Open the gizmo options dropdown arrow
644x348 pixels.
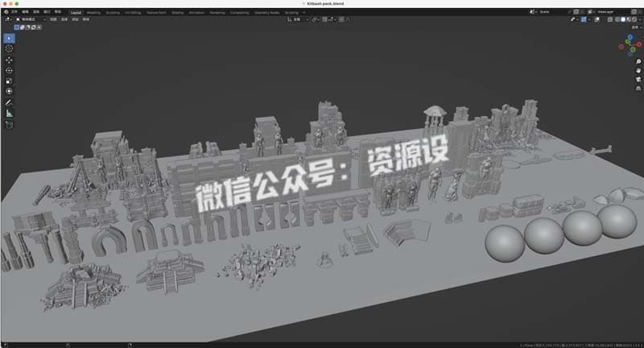(x=589, y=19)
